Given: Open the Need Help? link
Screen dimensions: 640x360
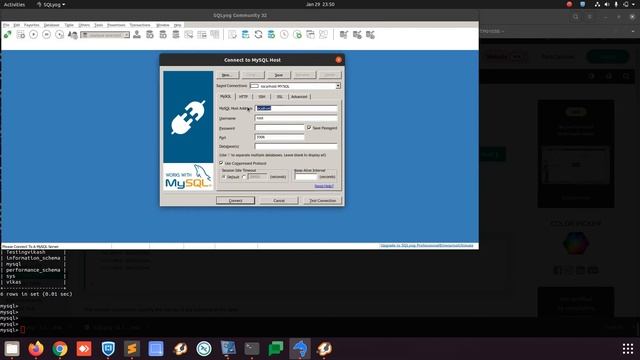Looking at the screenshot, I should coord(324,186).
